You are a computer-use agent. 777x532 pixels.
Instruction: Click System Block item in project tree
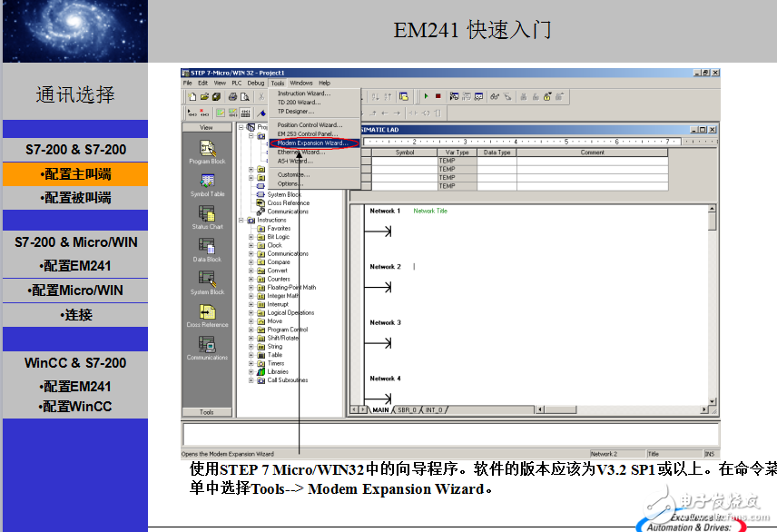pyautogui.click(x=284, y=194)
